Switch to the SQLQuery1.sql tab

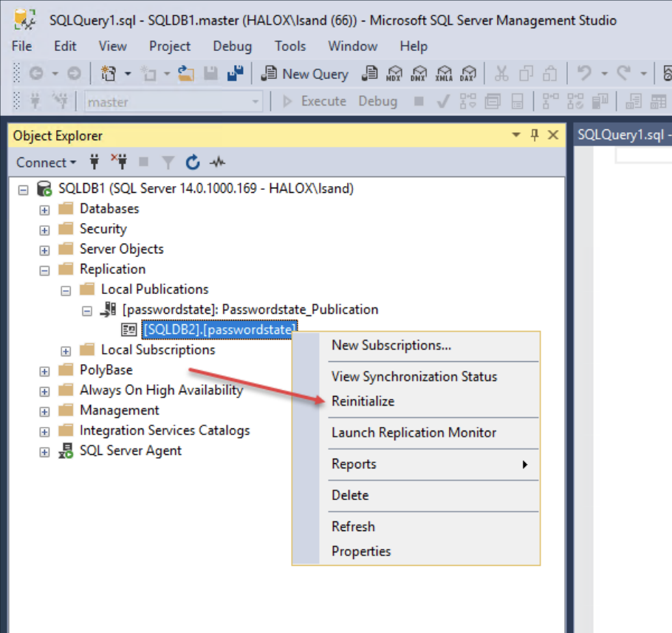[x=623, y=135]
